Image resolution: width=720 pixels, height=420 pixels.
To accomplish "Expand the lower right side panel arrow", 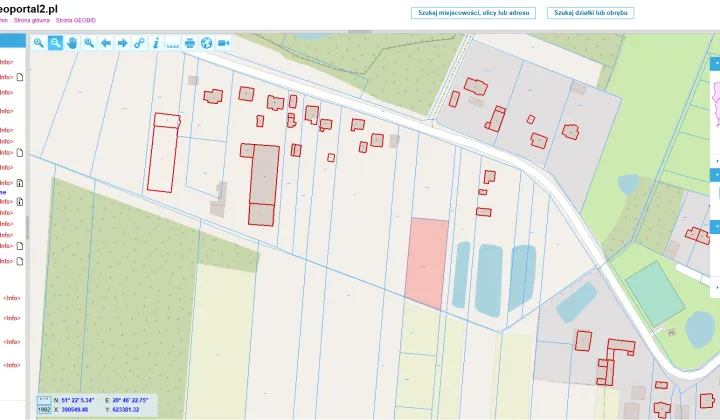I will 716,227.
